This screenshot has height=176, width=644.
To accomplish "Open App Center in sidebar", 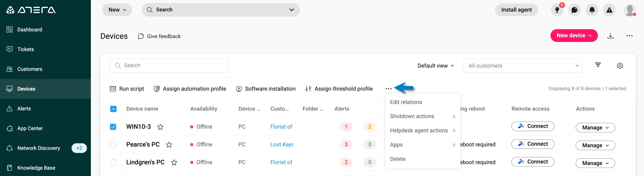I will point(45,128).
